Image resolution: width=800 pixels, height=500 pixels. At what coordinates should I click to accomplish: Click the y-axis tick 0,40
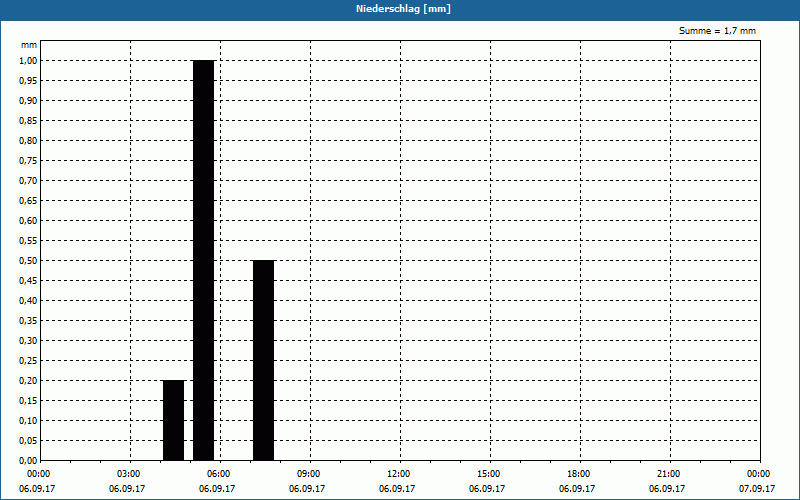pos(28,301)
